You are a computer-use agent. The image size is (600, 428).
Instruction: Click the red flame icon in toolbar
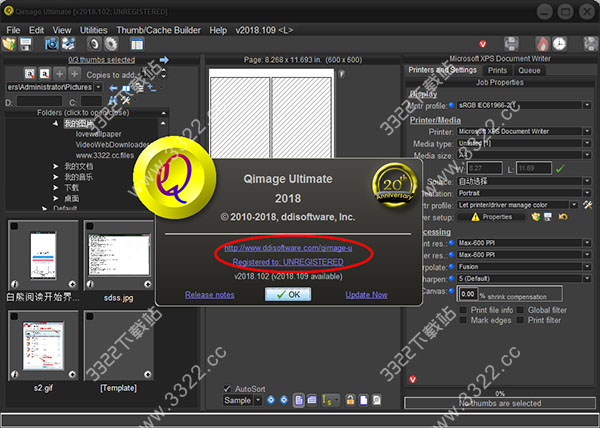[542, 44]
